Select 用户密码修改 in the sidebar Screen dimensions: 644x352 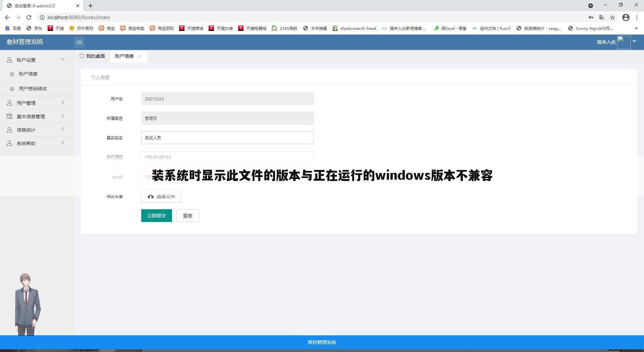click(33, 89)
